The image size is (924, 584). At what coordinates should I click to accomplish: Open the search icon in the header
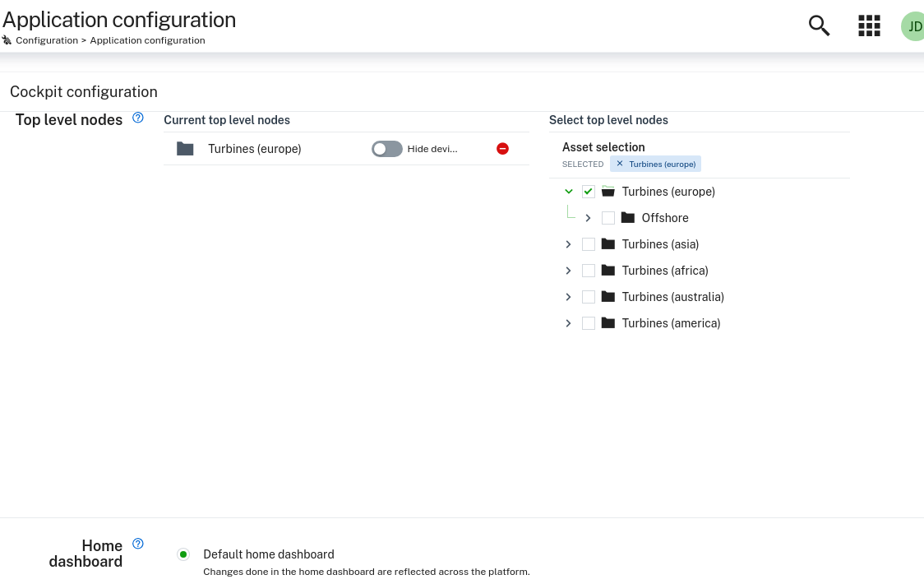(x=819, y=25)
